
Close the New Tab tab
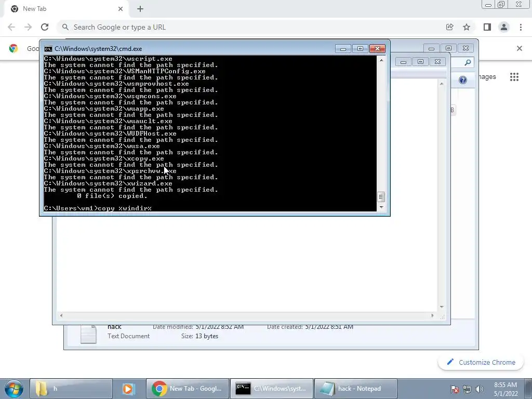[121, 9]
